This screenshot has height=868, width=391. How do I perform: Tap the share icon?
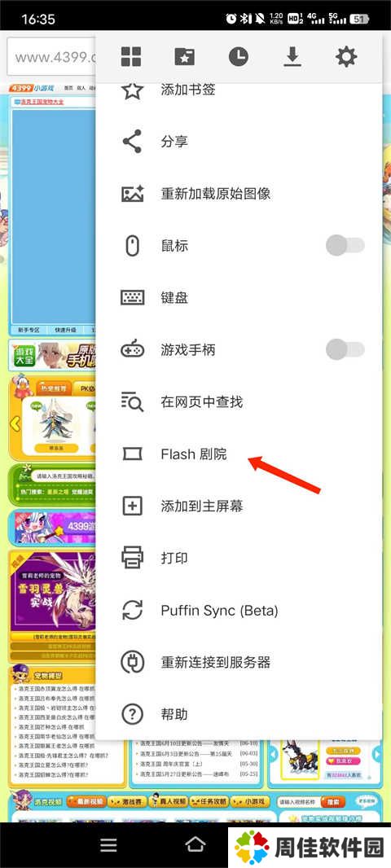(132, 142)
